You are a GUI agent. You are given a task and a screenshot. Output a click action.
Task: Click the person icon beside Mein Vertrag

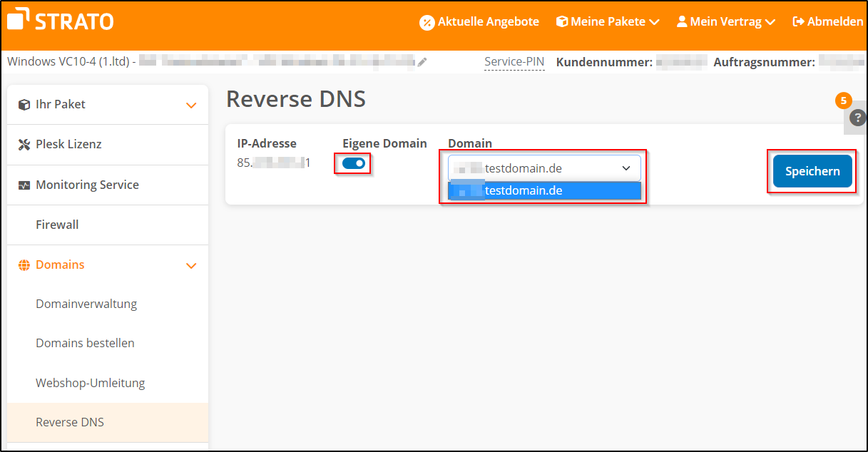click(x=681, y=21)
